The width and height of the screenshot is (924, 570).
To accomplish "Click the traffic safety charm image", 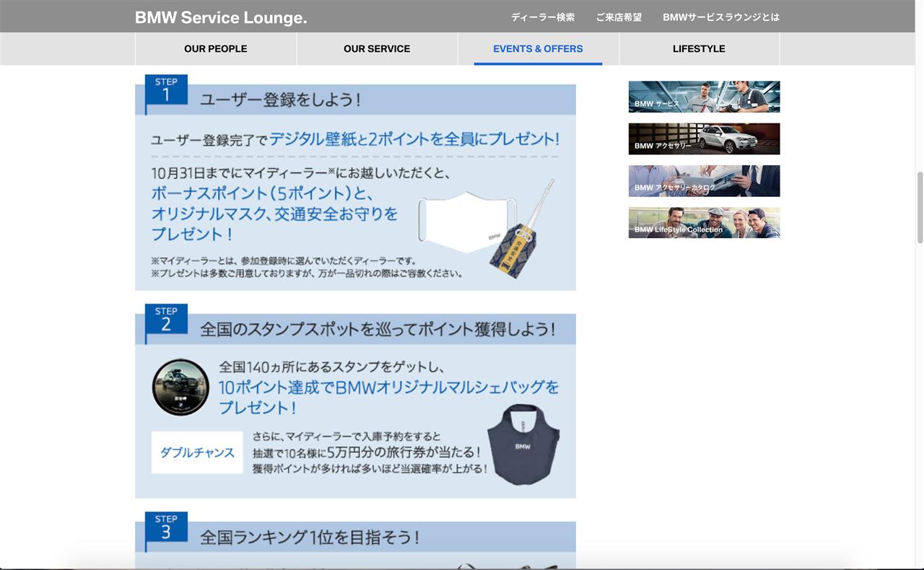I will pyautogui.click(x=522, y=230).
